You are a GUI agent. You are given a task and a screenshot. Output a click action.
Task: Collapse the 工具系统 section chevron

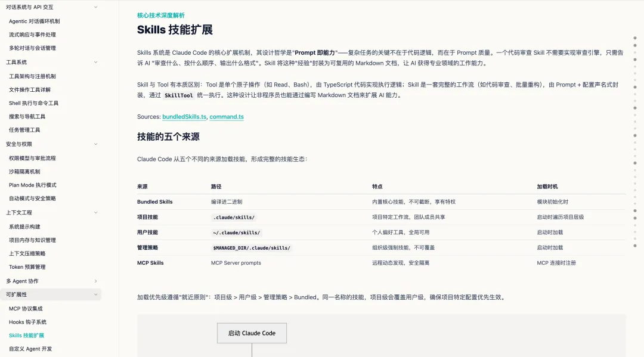tap(95, 63)
